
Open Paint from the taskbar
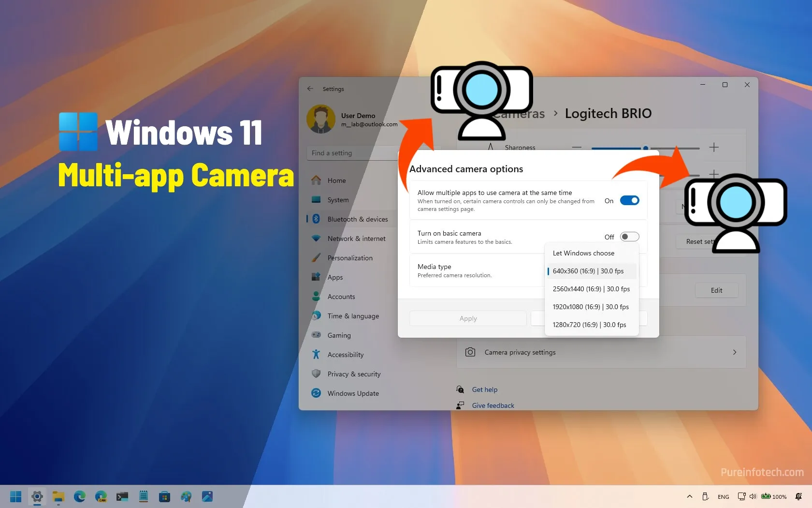click(186, 496)
